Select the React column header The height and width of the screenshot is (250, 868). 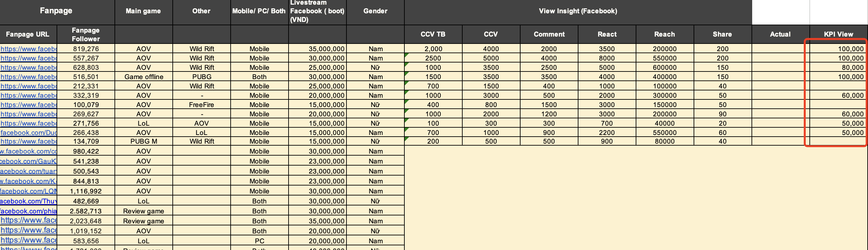(x=607, y=34)
